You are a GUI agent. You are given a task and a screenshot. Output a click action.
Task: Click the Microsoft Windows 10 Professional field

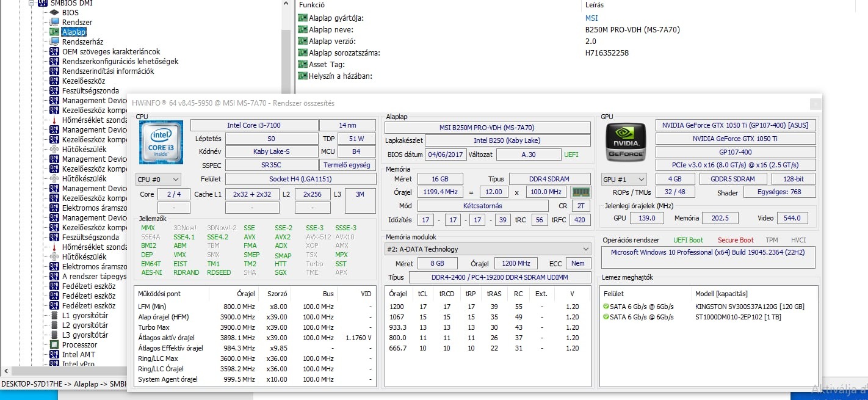coord(708,257)
